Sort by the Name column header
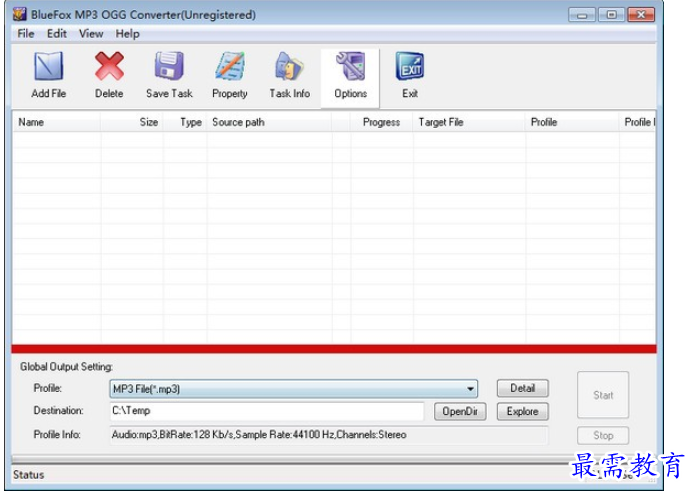 click(56, 122)
